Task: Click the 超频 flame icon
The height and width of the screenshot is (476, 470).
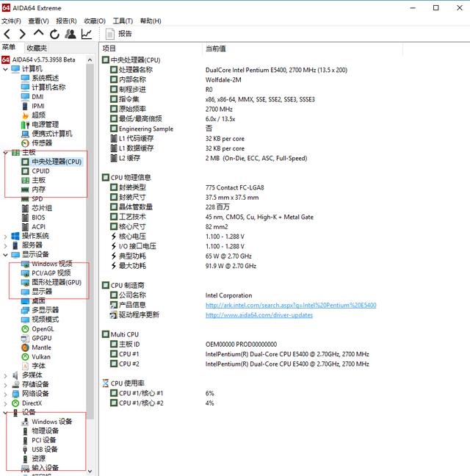Action: click(x=26, y=115)
